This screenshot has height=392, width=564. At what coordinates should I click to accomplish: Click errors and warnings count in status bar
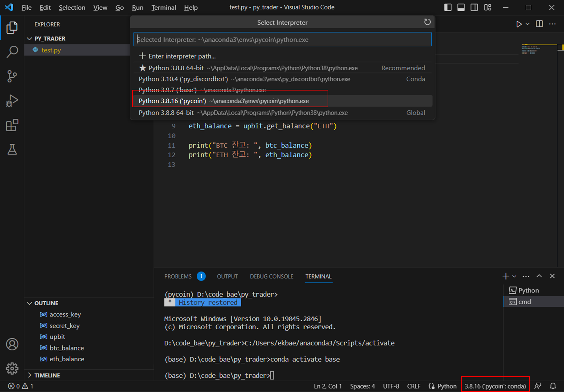click(21, 386)
